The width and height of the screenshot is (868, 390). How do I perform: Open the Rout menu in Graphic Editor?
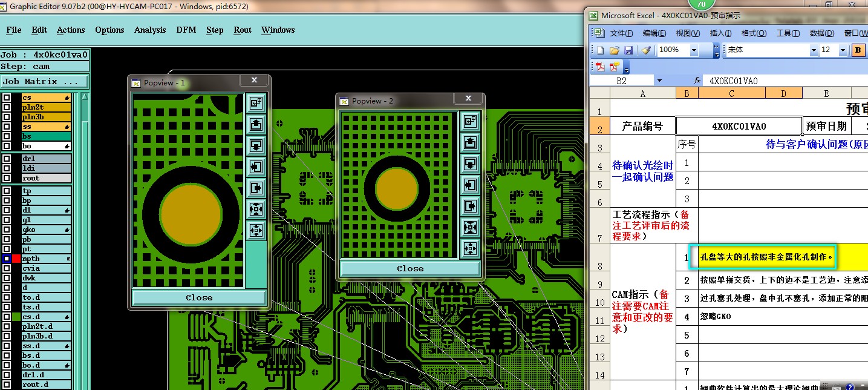(243, 30)
